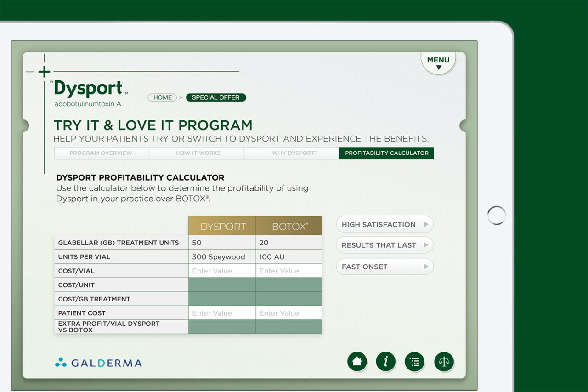Click the 'Dysport Profitability Calculator' heading

click(140, 177)
